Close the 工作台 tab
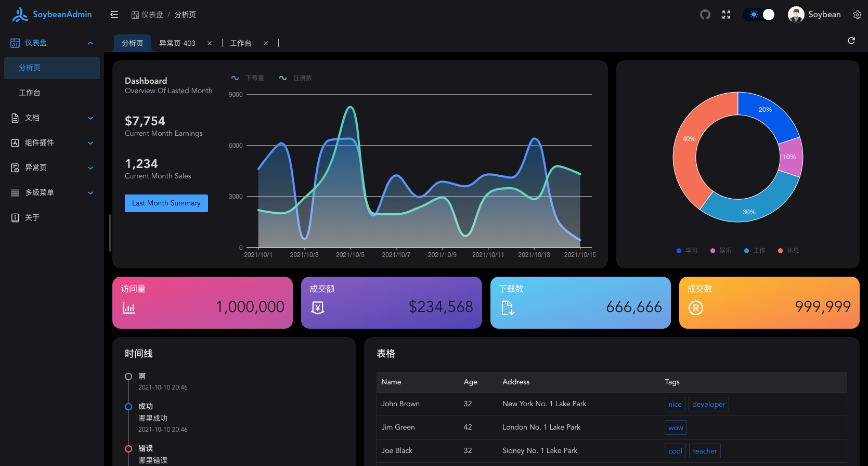The image size is (868, 466). coord(266,43)
